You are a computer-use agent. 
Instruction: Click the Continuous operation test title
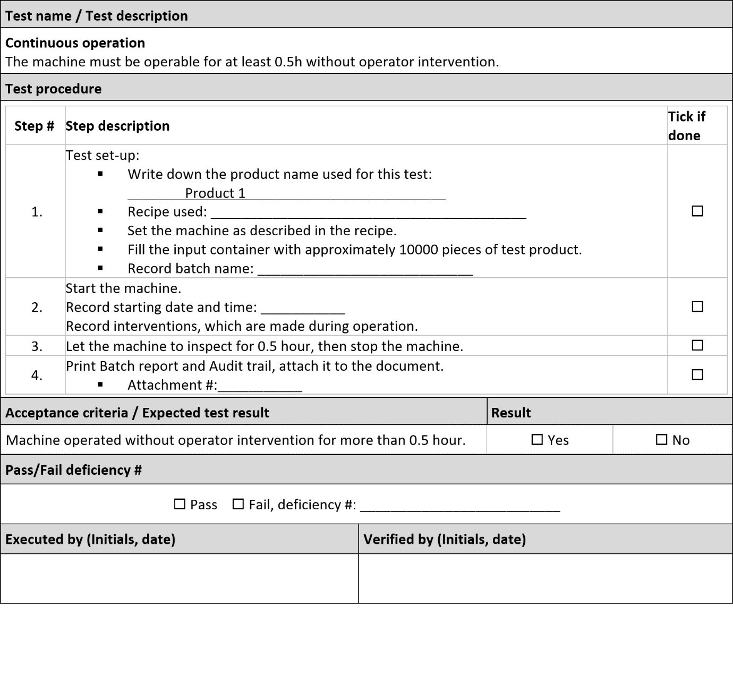pyautogui.click(x=75, y=43)
